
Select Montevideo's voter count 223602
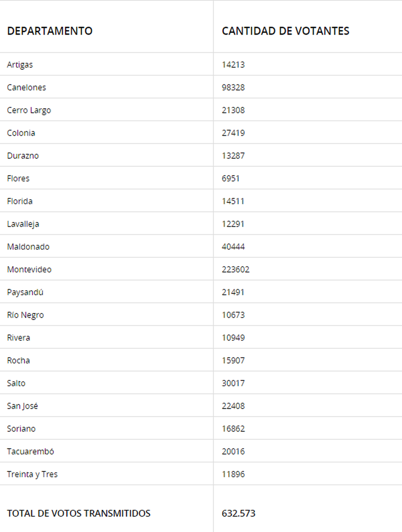click(x=236, y=269)
